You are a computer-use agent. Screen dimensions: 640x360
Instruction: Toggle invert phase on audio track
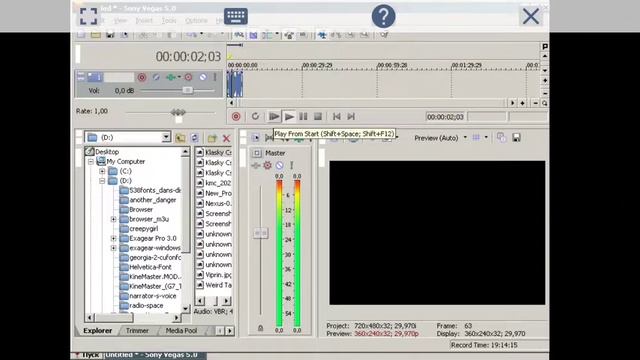156,77
